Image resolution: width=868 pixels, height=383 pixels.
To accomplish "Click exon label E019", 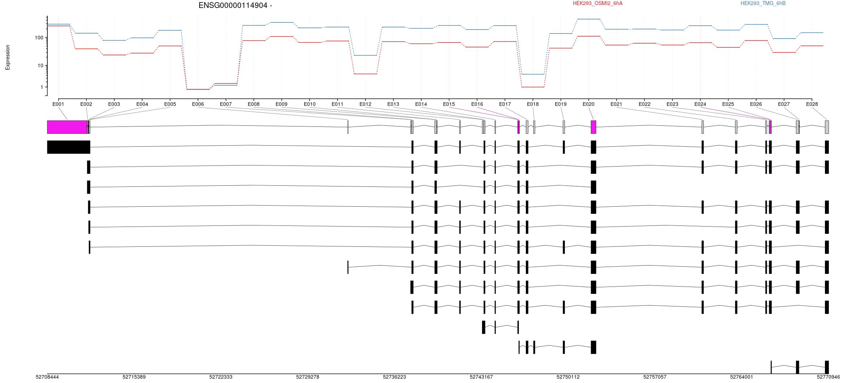I will pyautogui.click(x=561, y=104).
